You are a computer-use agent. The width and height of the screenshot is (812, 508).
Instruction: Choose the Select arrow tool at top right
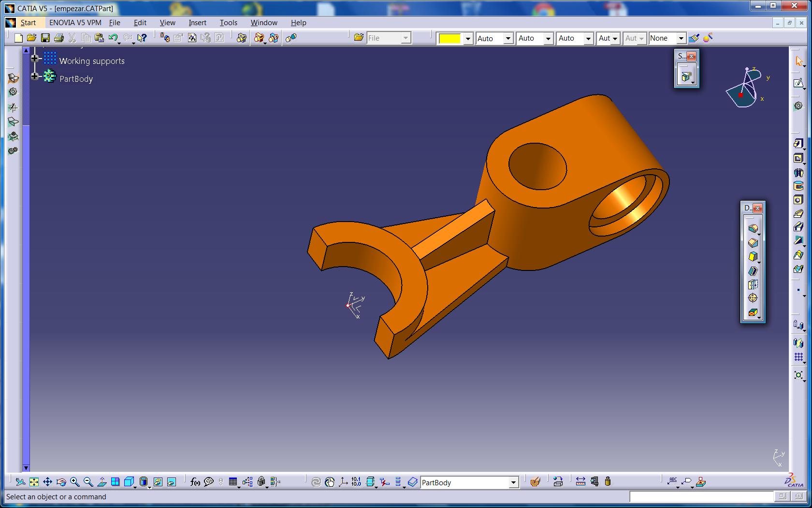(x=798, y=61)
